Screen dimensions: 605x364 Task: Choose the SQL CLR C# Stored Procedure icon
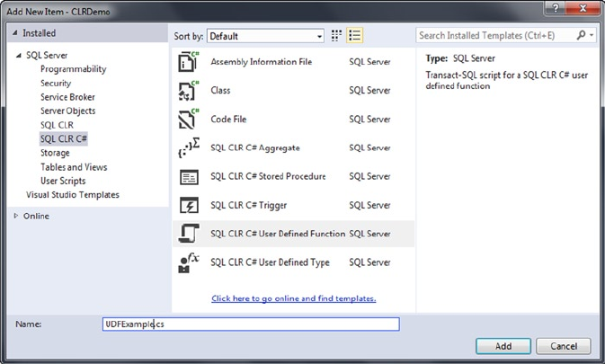pos(189,177)
